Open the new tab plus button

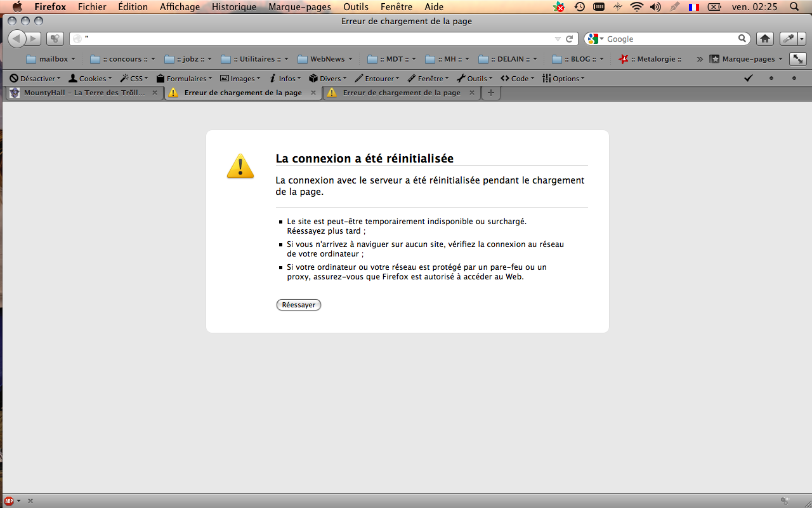pos(490,93)
